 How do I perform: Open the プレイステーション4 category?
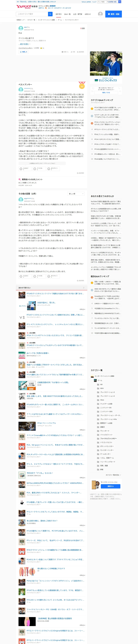pyautogui.click(x=107, y=396)
